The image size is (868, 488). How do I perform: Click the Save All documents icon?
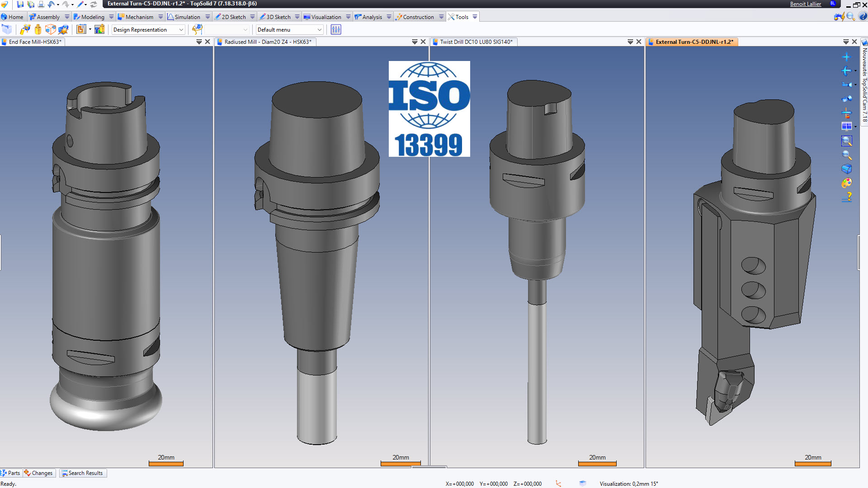pyautogui.click(x=31, y=4)
